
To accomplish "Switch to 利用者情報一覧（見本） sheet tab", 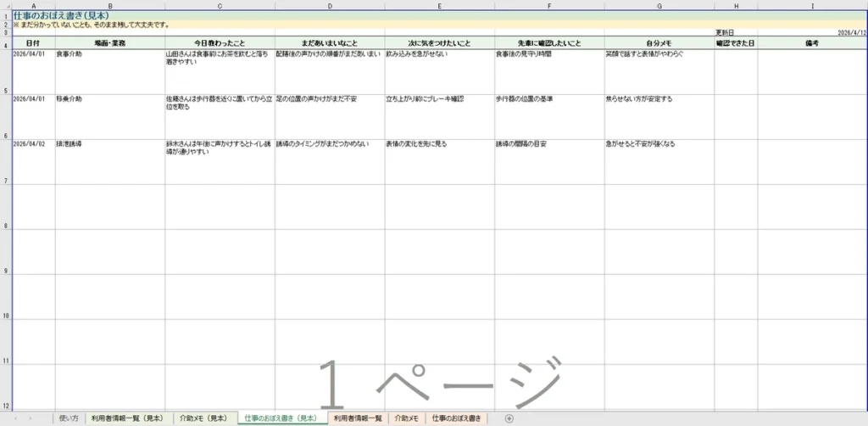I will click(127, 418).
